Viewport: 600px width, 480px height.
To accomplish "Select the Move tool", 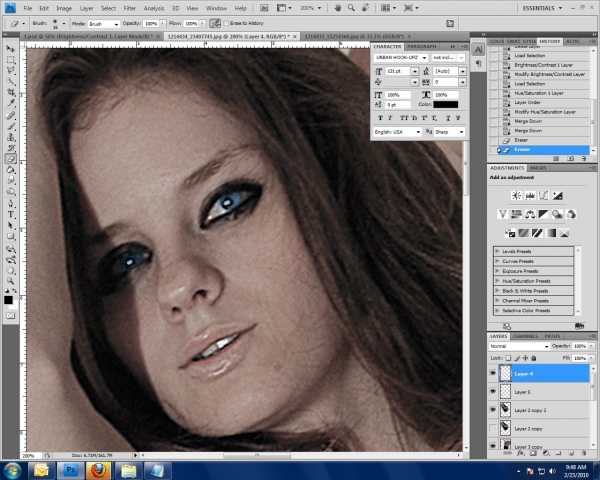I will [x=11, y=49].
